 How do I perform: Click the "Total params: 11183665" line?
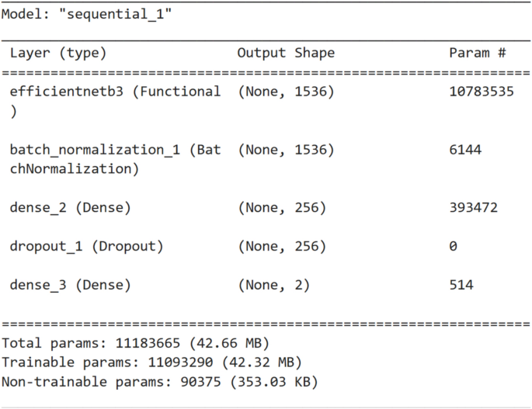(x=134, y=343)
